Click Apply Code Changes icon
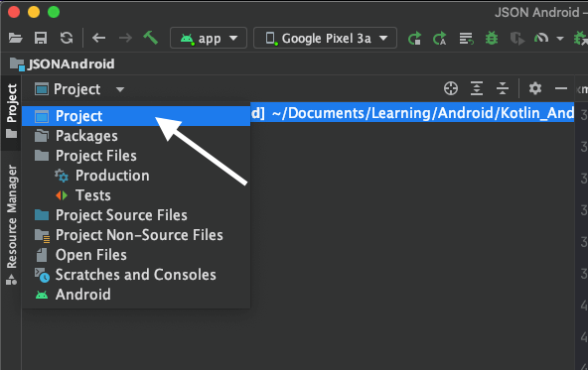588x370 pixels. 440,39
